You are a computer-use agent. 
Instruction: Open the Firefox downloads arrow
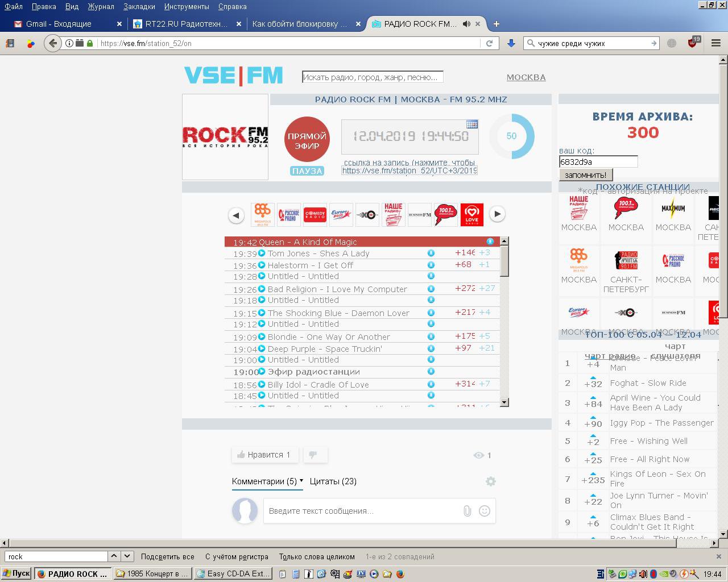(511, 43)
